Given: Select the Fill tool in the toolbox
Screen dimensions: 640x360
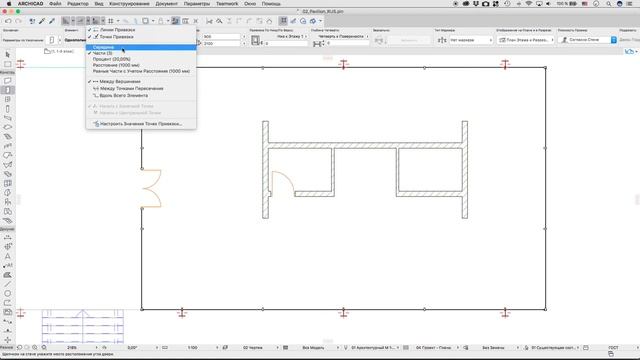Looking at the screenshot, I should click(7, 275).
